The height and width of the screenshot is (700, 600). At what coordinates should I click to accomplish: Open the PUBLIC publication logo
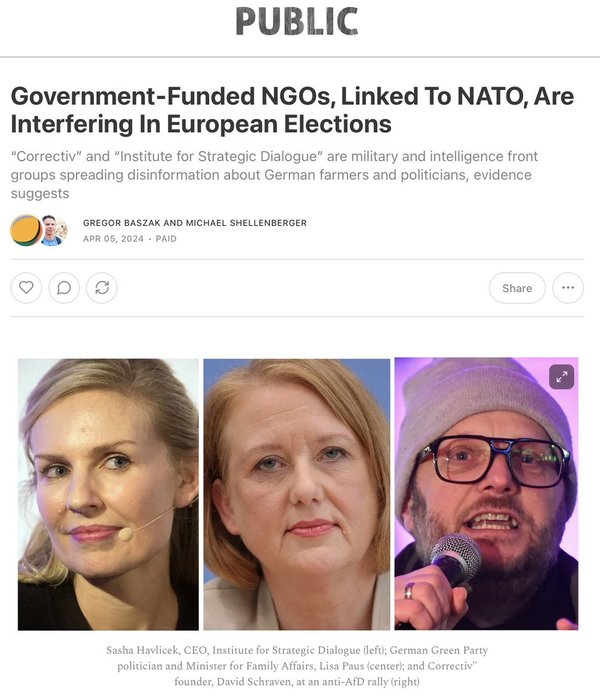(x=297, y=21)
